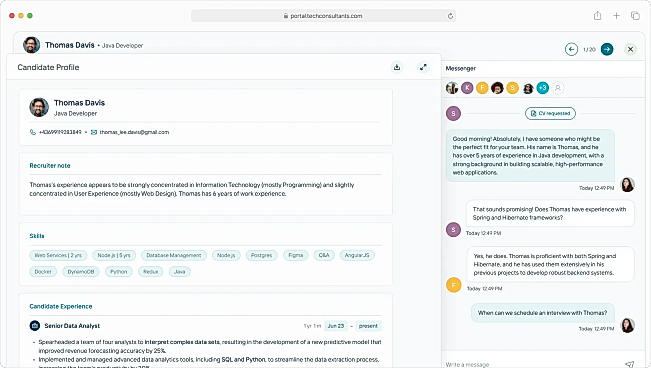Viewport: 651px width, 368px height.
Task: Click the Senior Data Analyst job title
Action: 72,326
